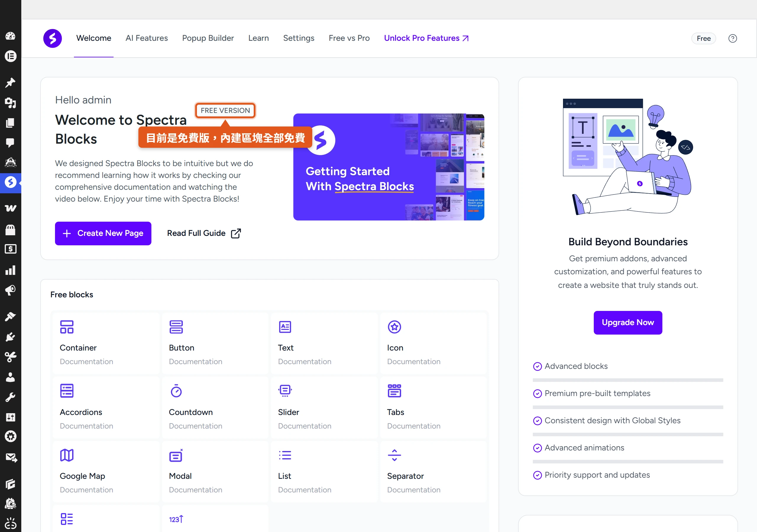Open the Media library sidebar icon
The width and height of the screenshot is (757, 532).
10,103
